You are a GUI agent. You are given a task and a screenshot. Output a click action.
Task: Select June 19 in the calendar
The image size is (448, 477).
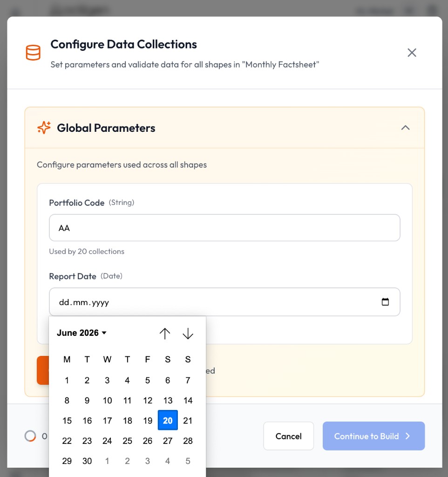click(x=148, y=421)
